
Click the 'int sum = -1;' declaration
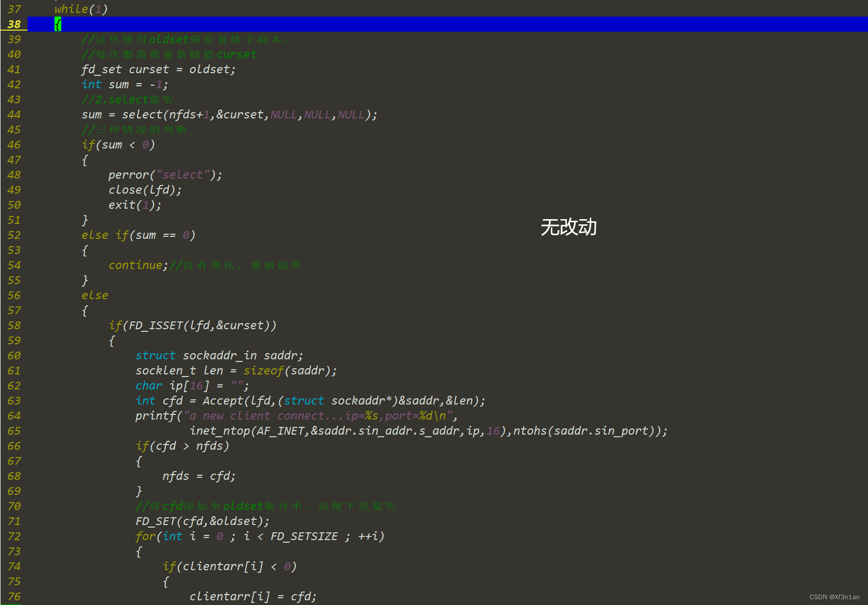pos(125,85)
